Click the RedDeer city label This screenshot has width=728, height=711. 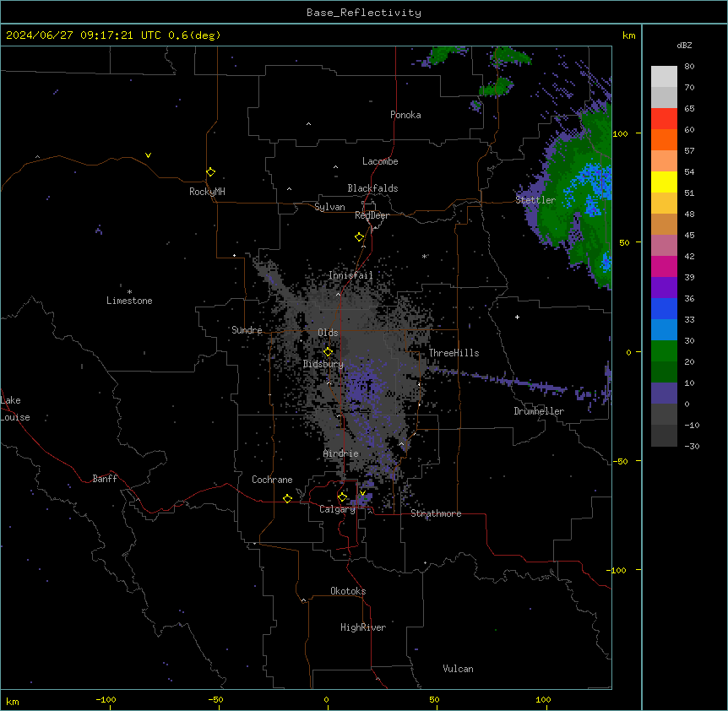click(372, 215)
